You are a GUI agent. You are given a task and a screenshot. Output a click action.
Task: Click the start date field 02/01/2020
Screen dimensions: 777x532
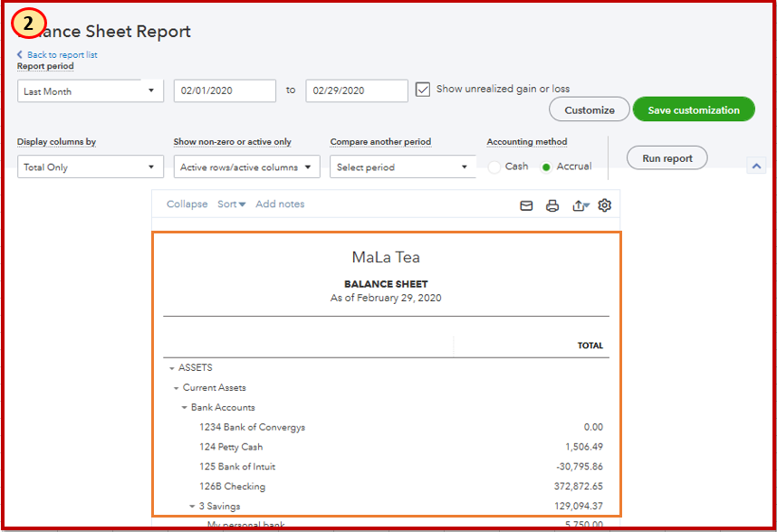click(225, 90)
